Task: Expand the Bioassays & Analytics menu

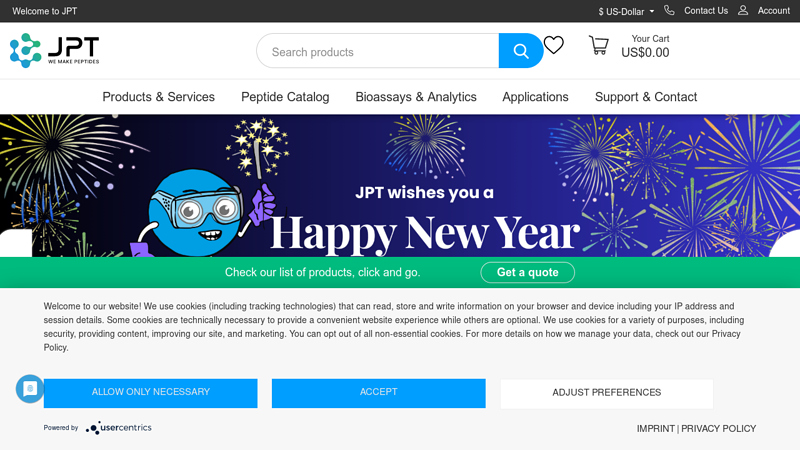Action: [416, 97]
